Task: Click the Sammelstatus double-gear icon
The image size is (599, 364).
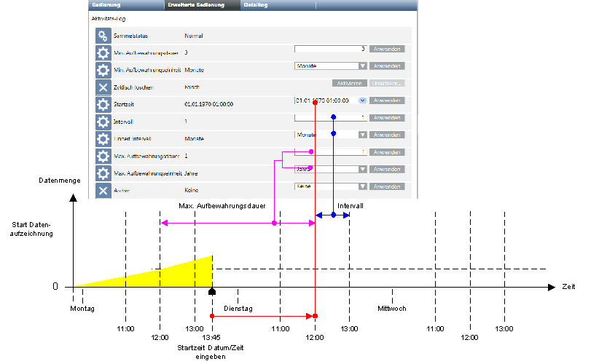Action: click(x=103, y=36)
